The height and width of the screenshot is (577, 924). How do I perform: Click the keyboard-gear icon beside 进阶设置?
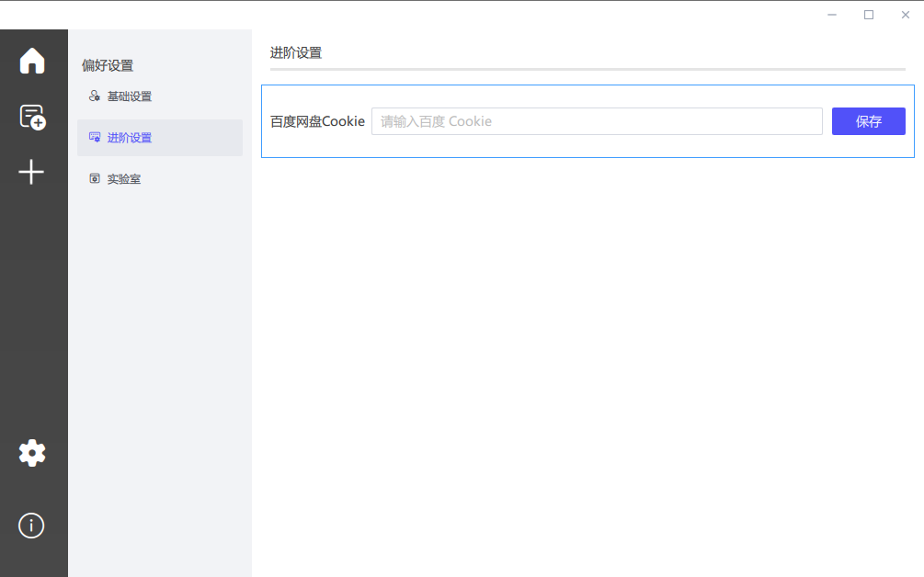(96, 136)
